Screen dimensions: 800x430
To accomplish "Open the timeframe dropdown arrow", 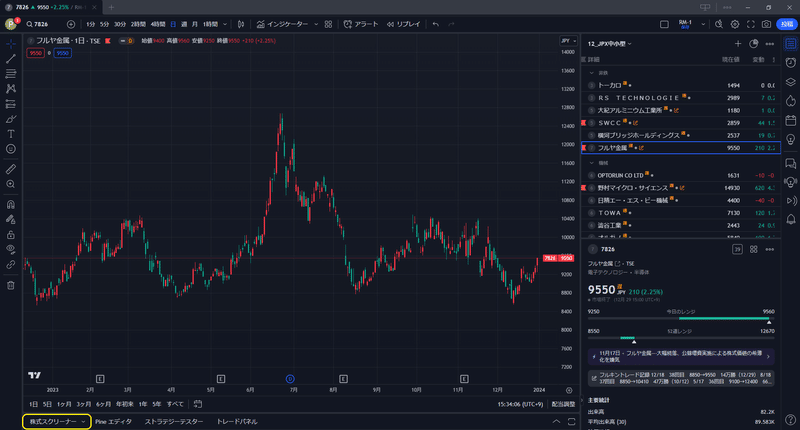I will coord(225,24).
